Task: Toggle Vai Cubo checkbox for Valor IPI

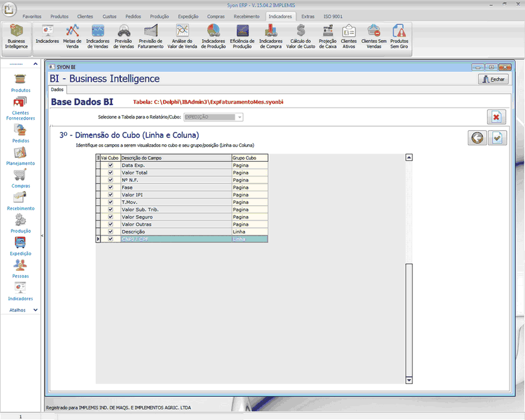Action: [x=111, y=195]
